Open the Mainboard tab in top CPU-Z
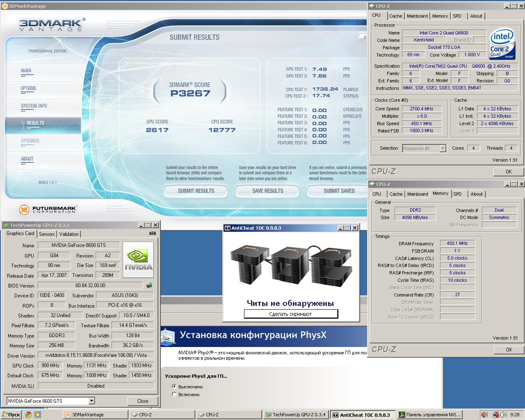This screenshot has width=525, height=420. coord(417,16)
